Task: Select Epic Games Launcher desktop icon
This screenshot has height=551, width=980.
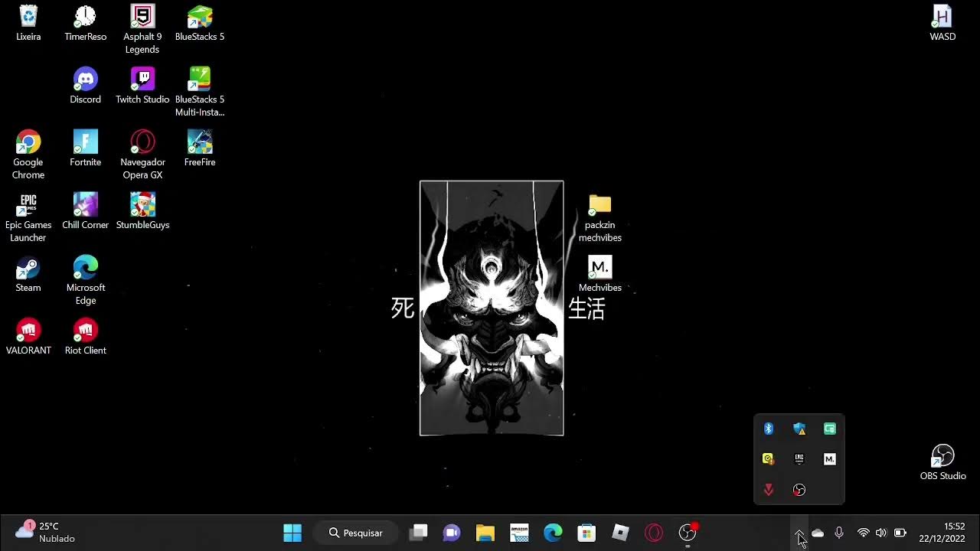Action: pyautogui.click(x=28, y=217)
